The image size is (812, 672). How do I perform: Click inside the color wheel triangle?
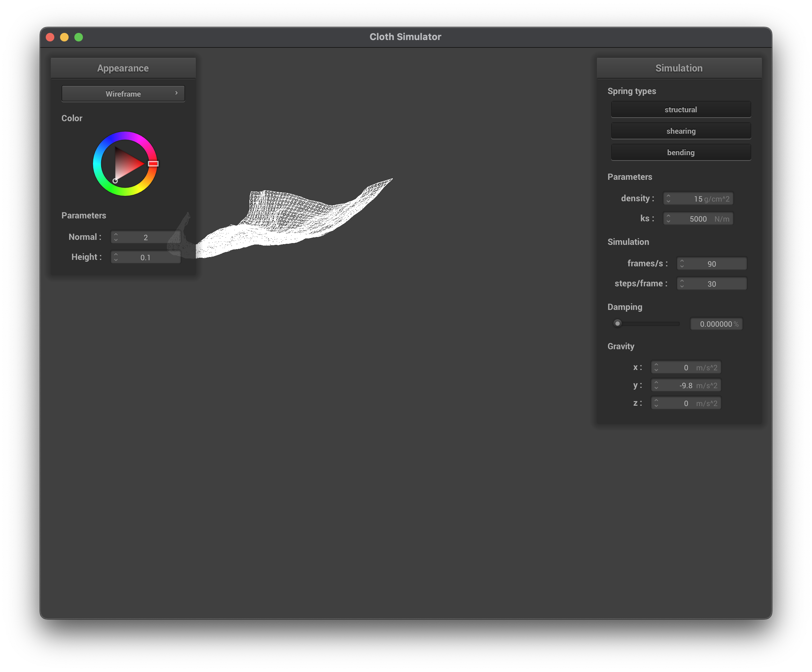(x=126, y=164)
